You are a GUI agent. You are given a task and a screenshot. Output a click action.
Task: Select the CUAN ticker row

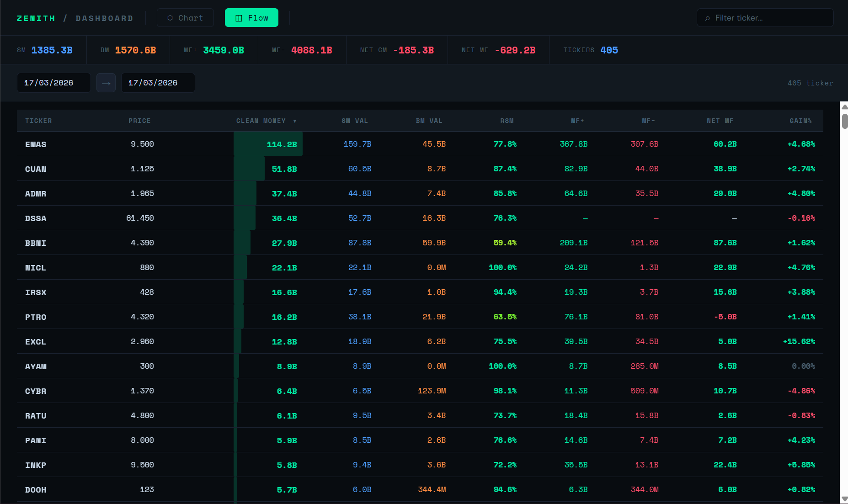[420, 169]
